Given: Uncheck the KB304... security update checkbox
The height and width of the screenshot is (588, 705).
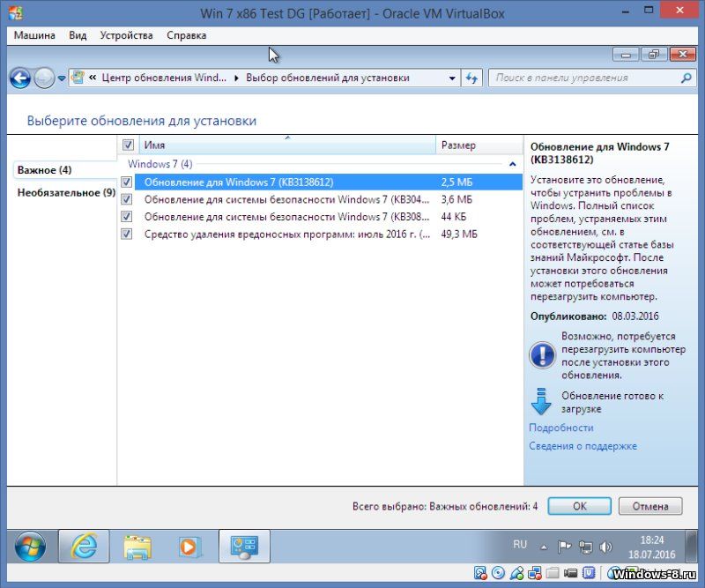Looking at the screenshot, I should click(x=127, y=199).
